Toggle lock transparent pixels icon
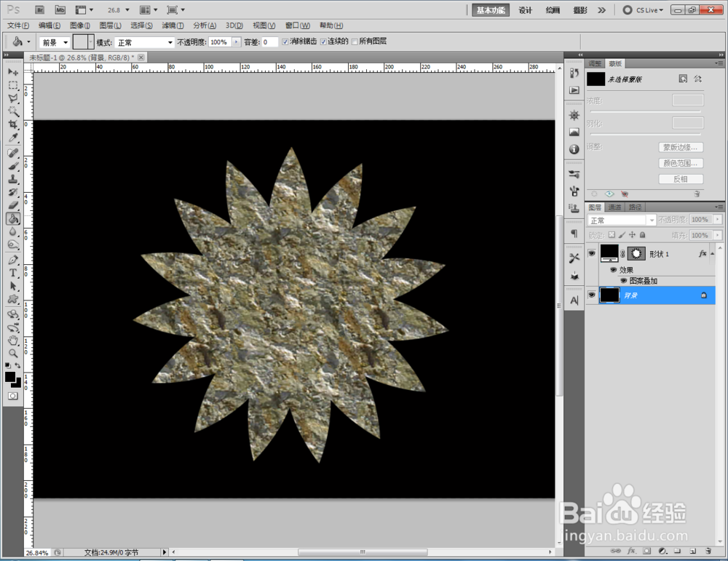This screenshot has width=728, height=561. 612,235
